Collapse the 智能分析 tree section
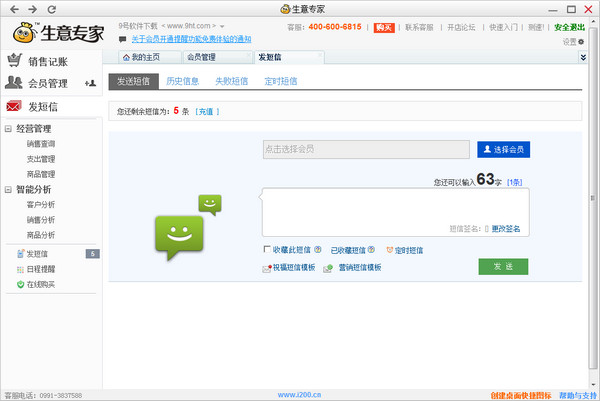Image resolution: width=600 pixels, height=401 pixels. pyautogui.click(x=9, y=189)
